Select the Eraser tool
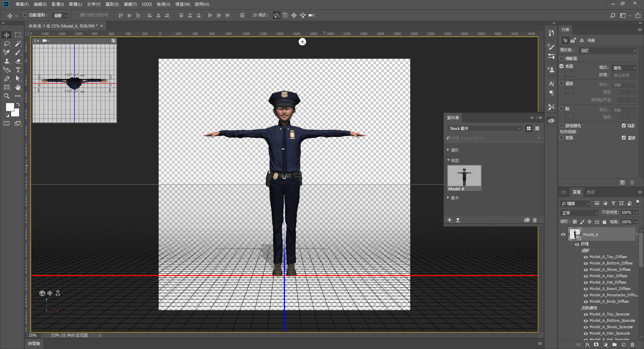Viewport: 644px width, 349px height. (x=18, y=61)
